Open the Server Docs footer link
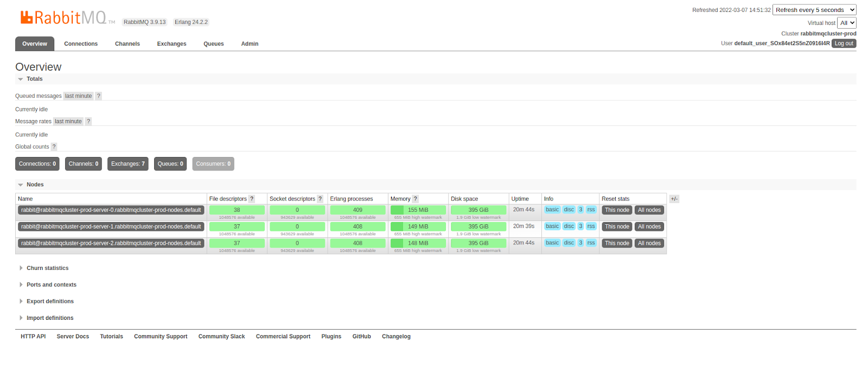 [73, 337]
